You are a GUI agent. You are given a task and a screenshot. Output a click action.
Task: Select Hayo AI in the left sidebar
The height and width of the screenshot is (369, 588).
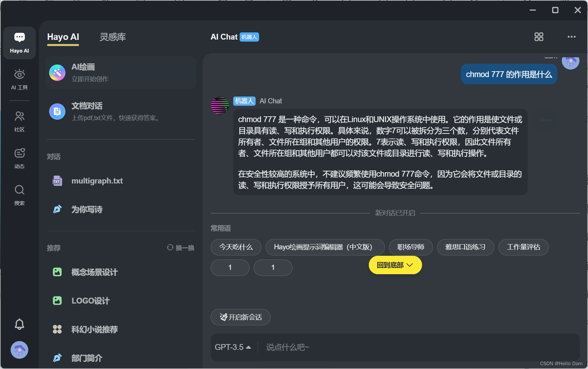coord(19,42)
